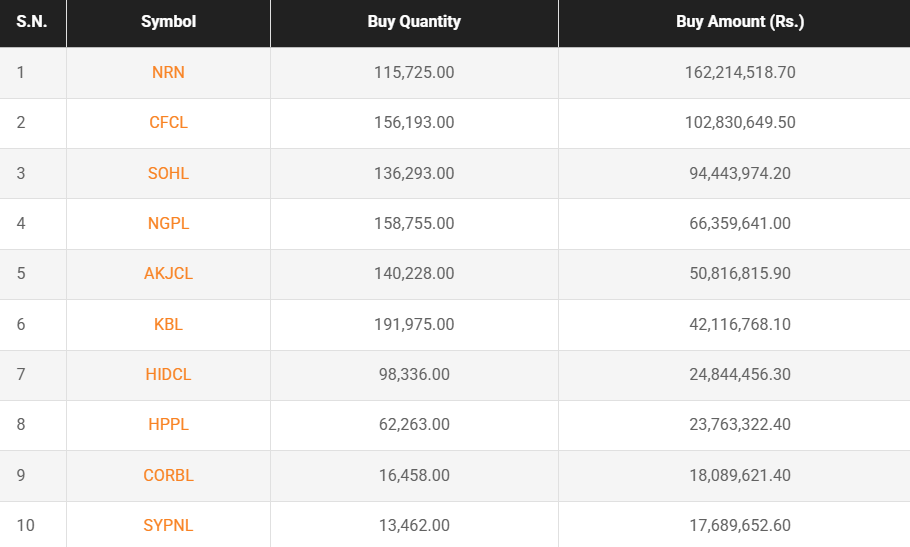Select buy amount 23,763,322.40
Screen dimensions: 910x547
[x=740, y=424]
